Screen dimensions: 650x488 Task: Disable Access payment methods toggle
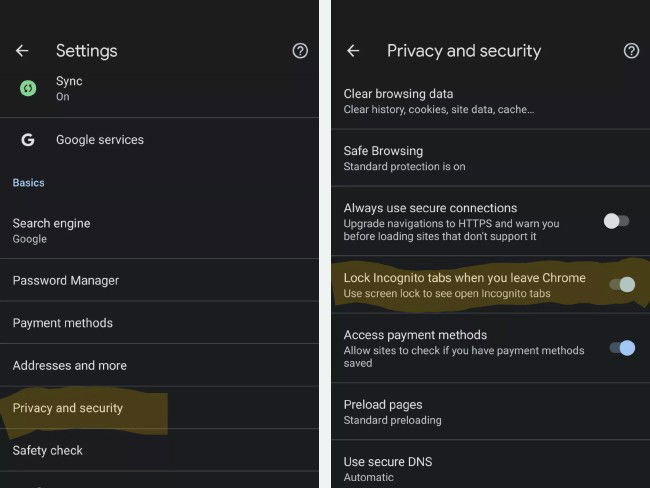point(621,348)
